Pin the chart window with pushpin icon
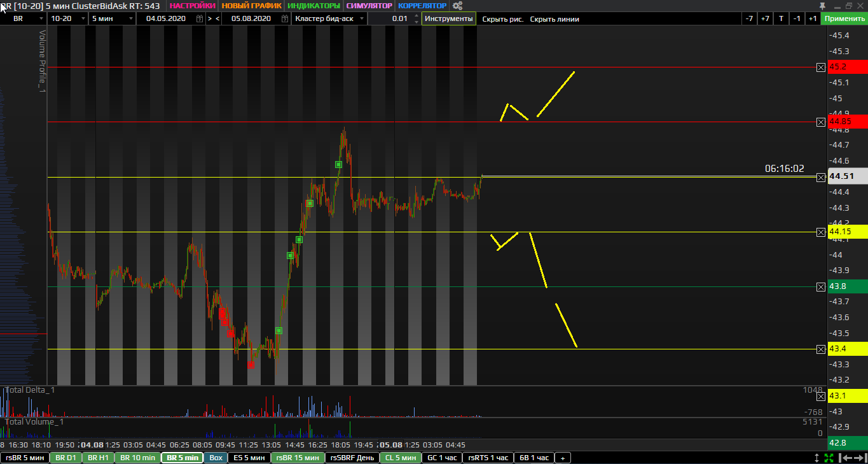The width and height of the screenshot is (868, 464). (822, 5)
